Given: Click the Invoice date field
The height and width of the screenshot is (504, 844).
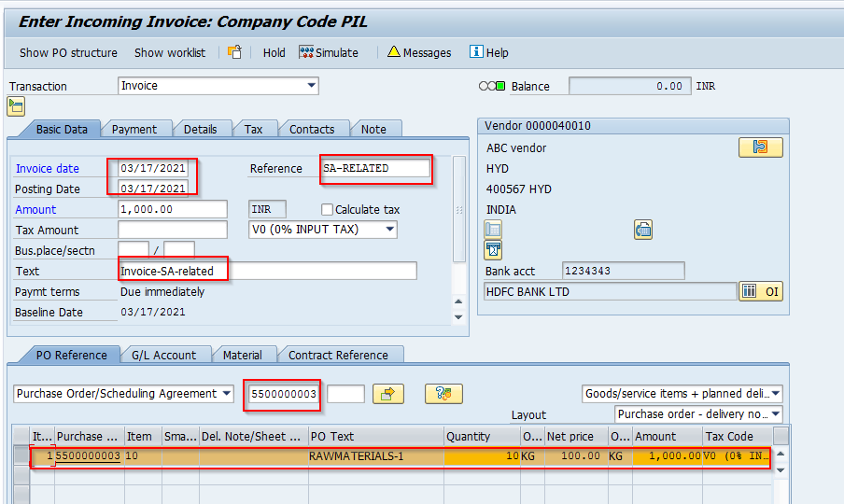Looking at the screenshot, I should [x=153, y=168].
